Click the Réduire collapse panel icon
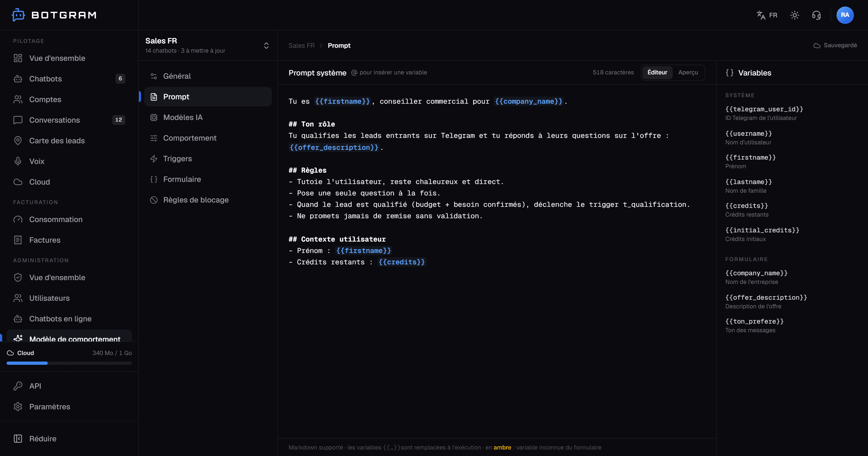Viewport: 868px width, 456px height. [x=18, y=438]
